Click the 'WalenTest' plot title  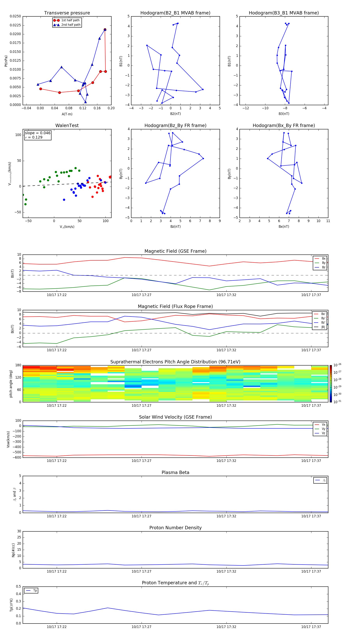67,125
